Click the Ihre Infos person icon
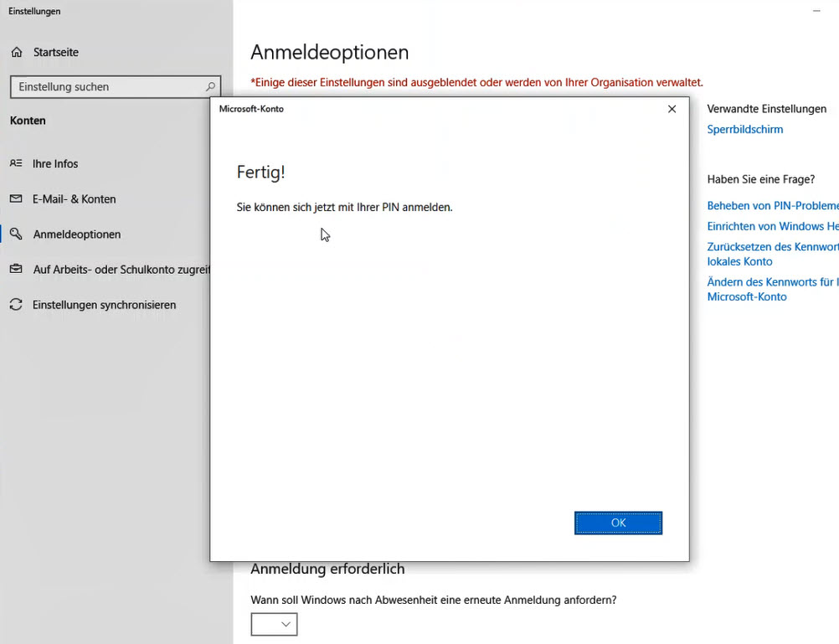Image resolution: width=839 pixels, height=644 pixels. (16, 162)
